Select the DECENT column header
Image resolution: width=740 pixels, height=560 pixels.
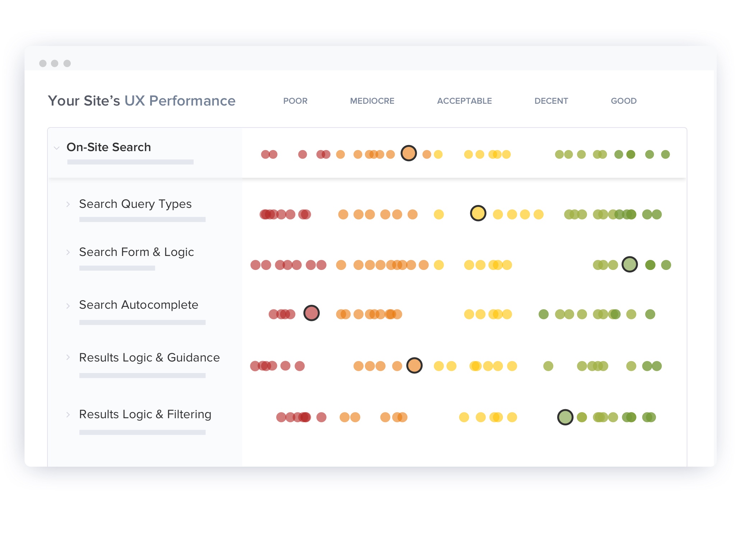(x=551, y=101)
